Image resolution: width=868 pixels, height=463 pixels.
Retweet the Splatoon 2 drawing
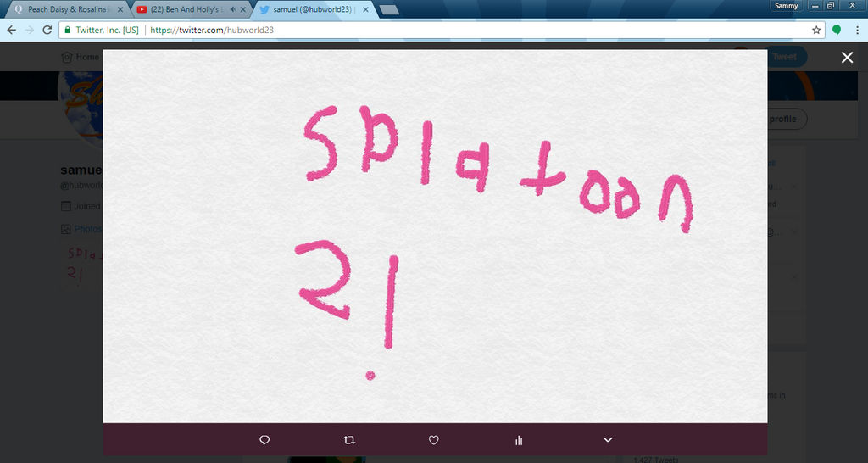[x=348, y=440]
